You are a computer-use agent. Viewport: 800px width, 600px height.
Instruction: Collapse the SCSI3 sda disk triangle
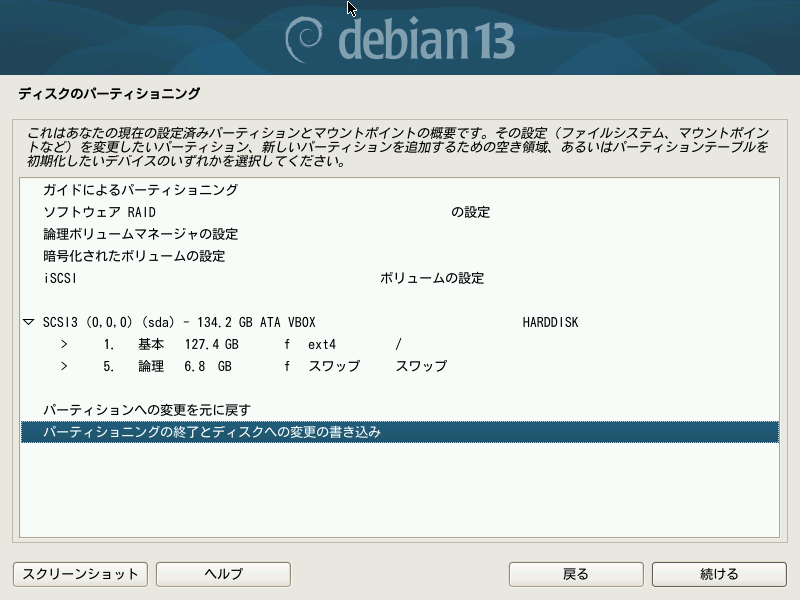click(x=28, y=323)
